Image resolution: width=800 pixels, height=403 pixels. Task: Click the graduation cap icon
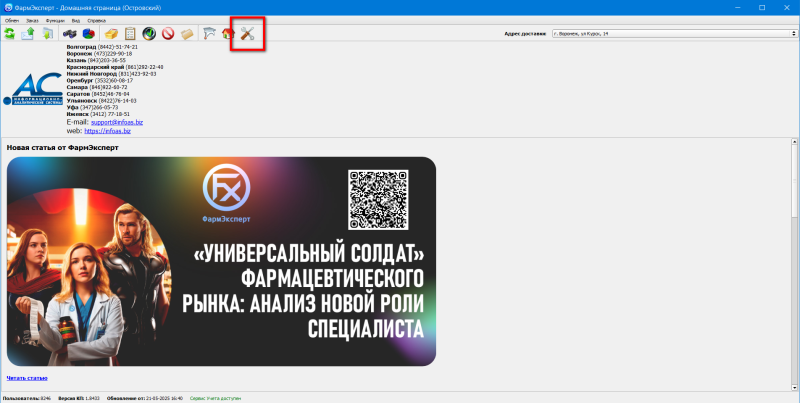tap(208, 35)
